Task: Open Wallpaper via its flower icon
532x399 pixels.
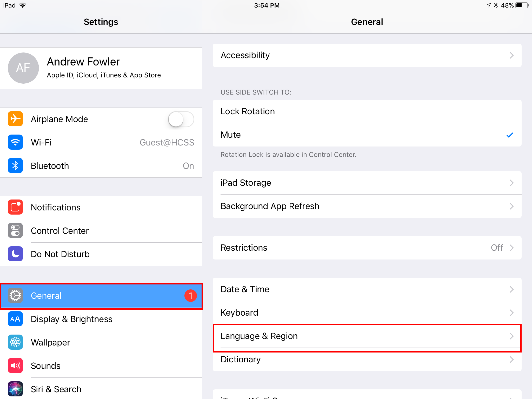Action: point(15,342)
